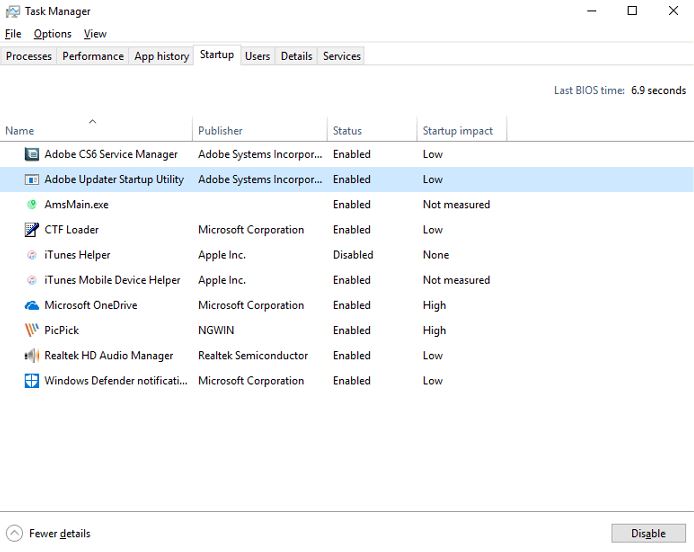This screenshot has height=552, width=694.
Task: Switch to the App history tab
Action: pyautogui.click(x=162, y=56)
